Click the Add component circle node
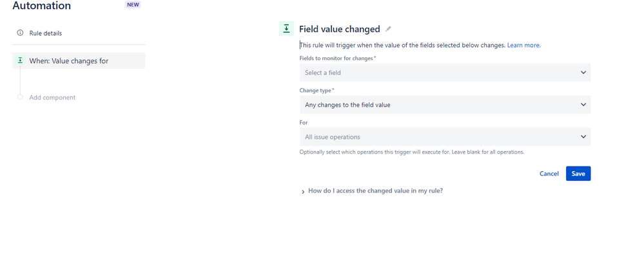 pyautogui.click(x=20, y=97)
